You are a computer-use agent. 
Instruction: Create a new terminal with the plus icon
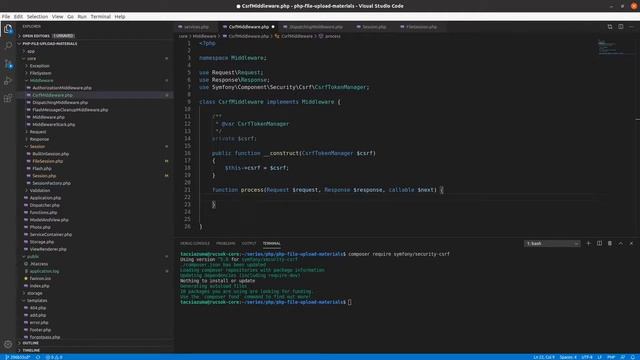point(588,243)
